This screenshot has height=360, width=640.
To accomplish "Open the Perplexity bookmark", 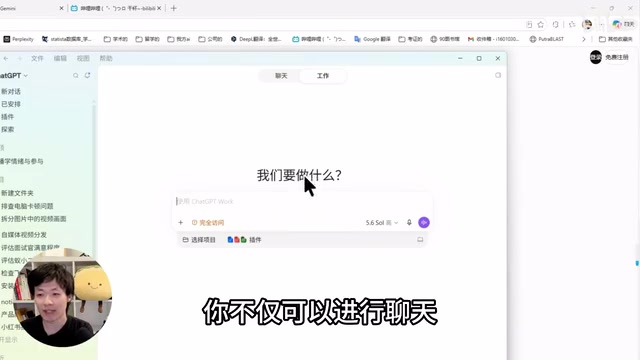I will [x=18, y=39].
